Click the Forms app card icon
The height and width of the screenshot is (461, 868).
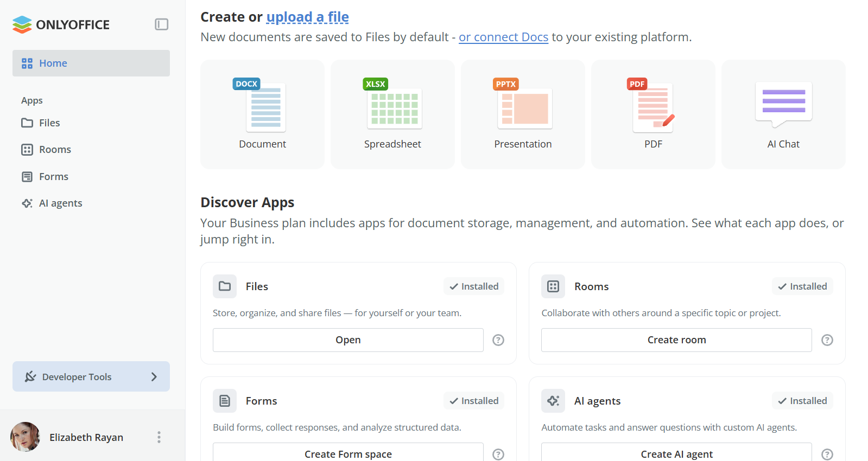(x=225, y=401)
